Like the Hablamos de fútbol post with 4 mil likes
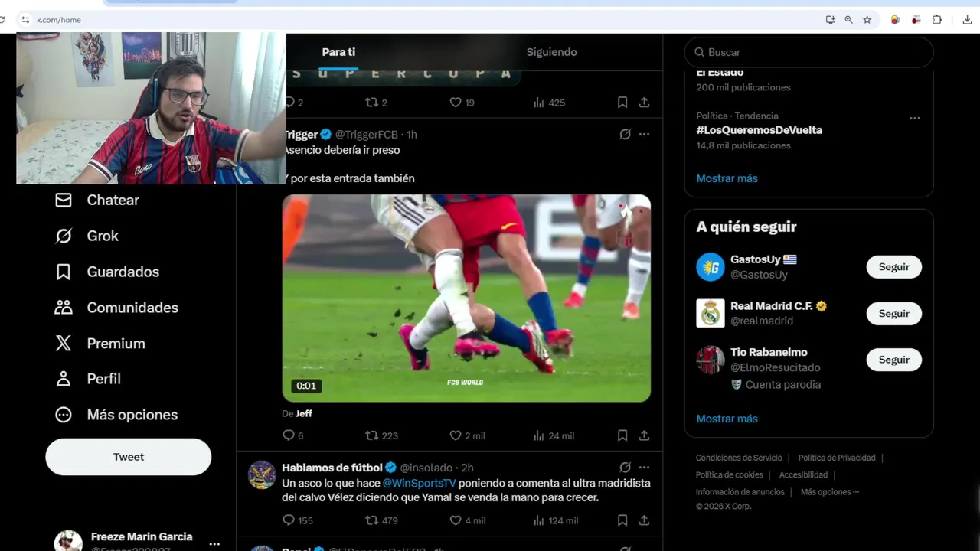The height and width of the screenshot is (551, 980). pos(467,520)
